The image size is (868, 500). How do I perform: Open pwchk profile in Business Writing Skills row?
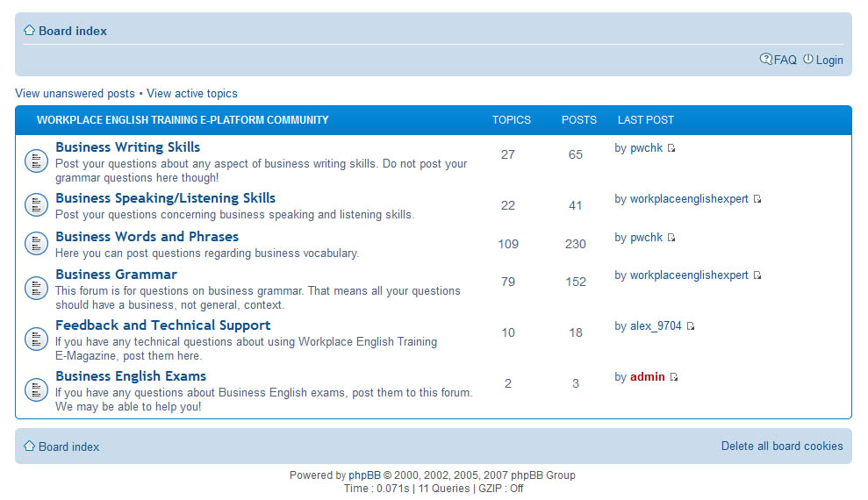(646, 148)
